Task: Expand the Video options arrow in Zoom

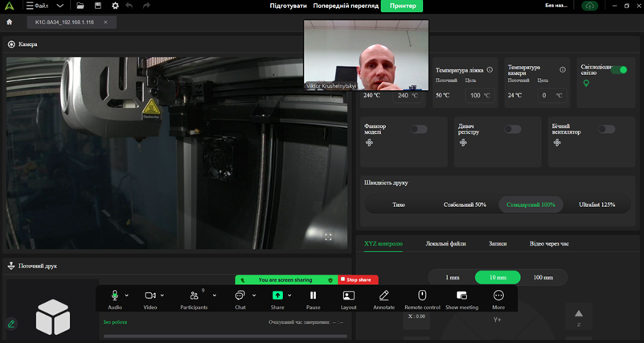Action: coord(162,295)
